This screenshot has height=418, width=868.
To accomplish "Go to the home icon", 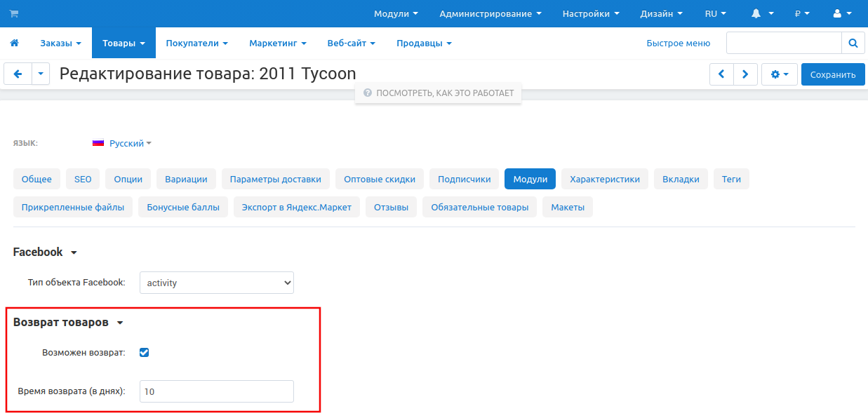I will [x=14, y=43].
